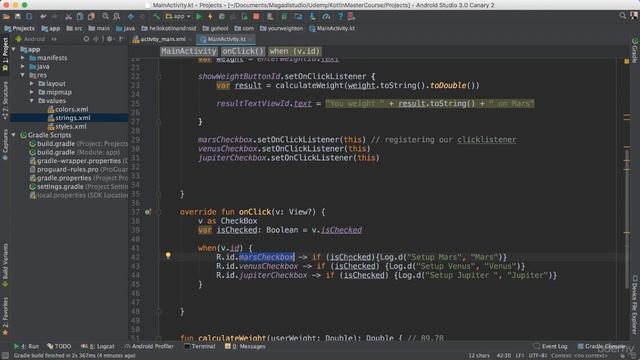Open the TODO tool window tab
Image resolution: width=640 pixels, height=360 pixels.
[59, 346]
